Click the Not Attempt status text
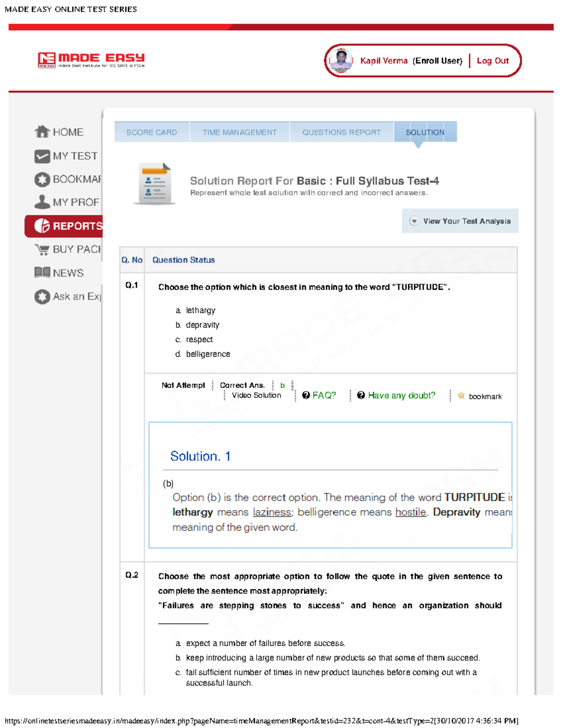Viewport: 563px width, 728px height. point(183,385)
